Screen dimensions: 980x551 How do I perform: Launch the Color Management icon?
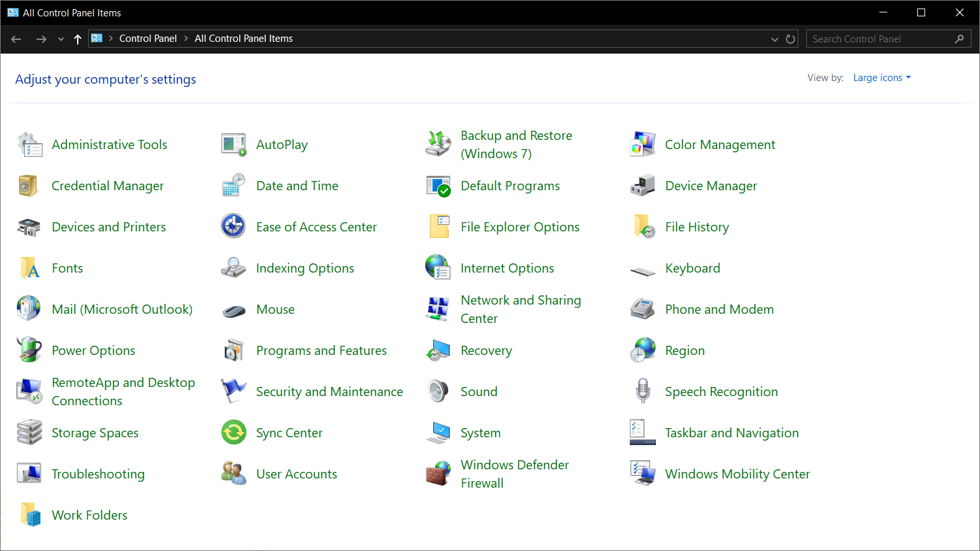[x=643, y=144]
